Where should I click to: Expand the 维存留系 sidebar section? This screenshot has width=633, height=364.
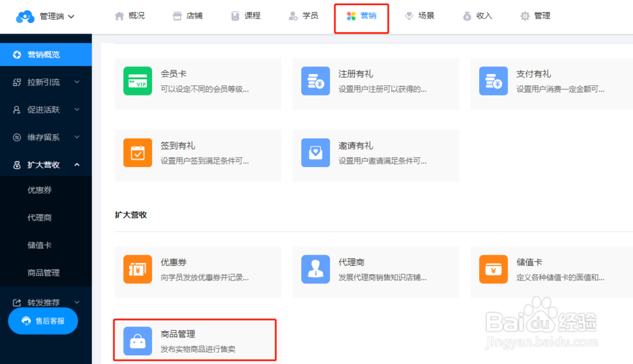pos(46,137)
